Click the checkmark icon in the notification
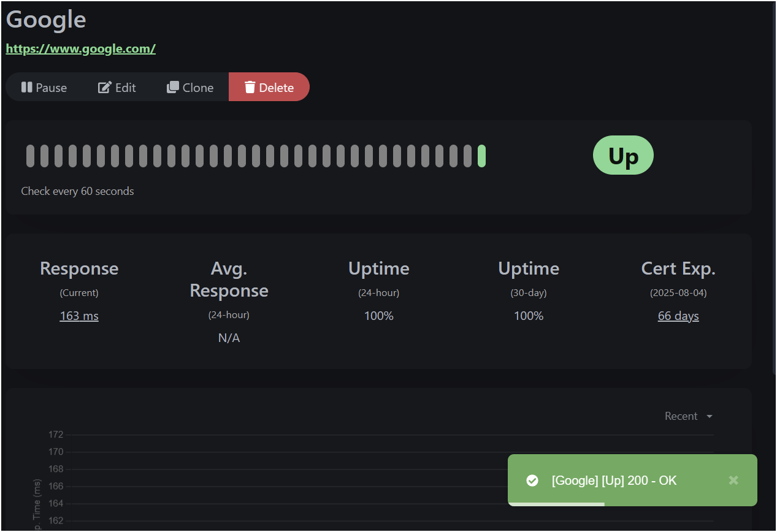The height and width of the screenshot is (532, 777). tap(532, 481)
